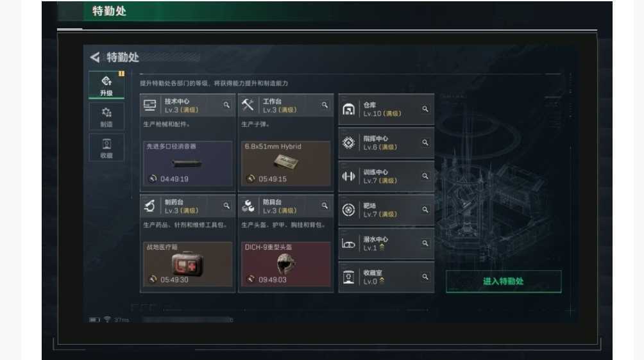The image size is (644, 360).
Task: Select the 潜水中心 icon
Action: (x=348, y=244)
